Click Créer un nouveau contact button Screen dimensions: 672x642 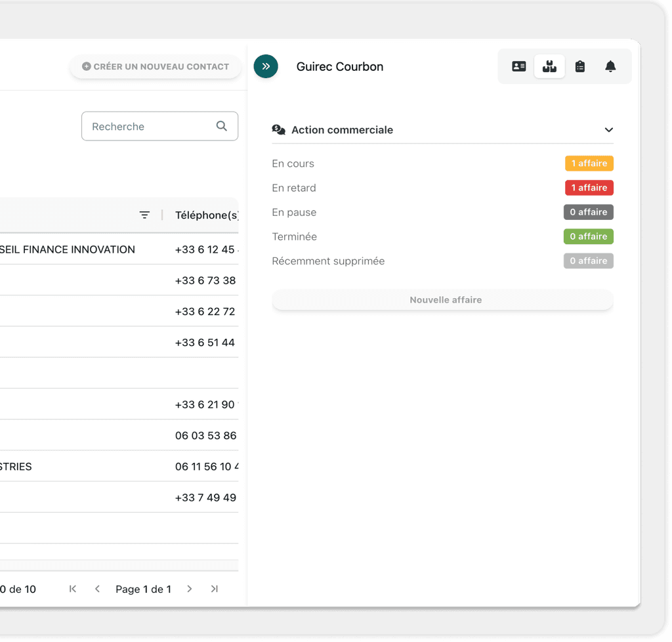point(156,66)
